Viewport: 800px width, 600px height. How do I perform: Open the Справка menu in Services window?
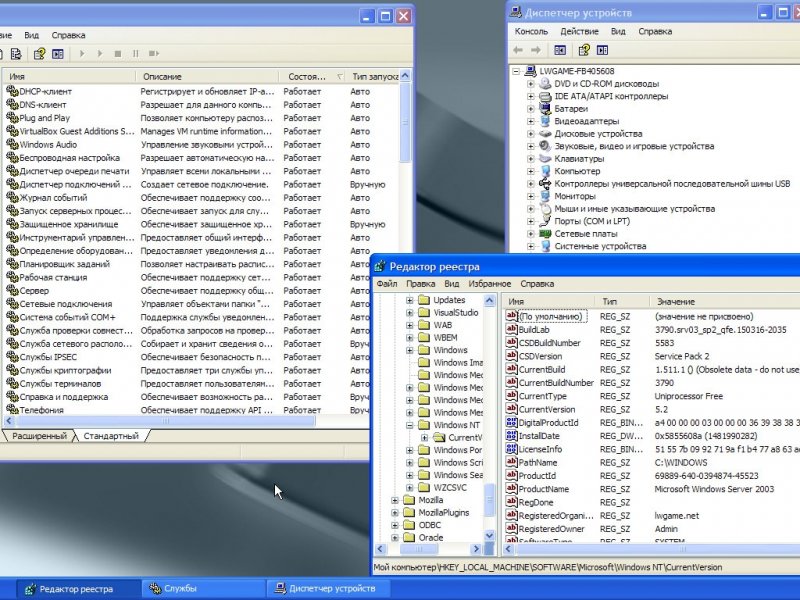coord(68,35)
